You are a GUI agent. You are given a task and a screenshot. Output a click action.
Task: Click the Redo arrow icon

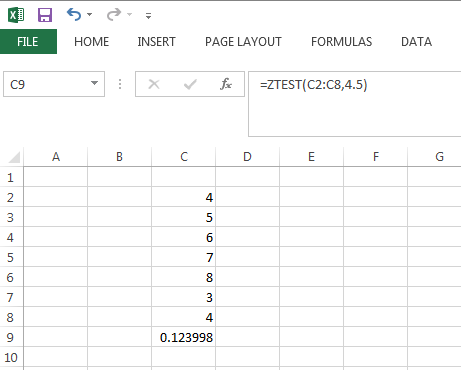pyautogui.click(x=114, y=15)
